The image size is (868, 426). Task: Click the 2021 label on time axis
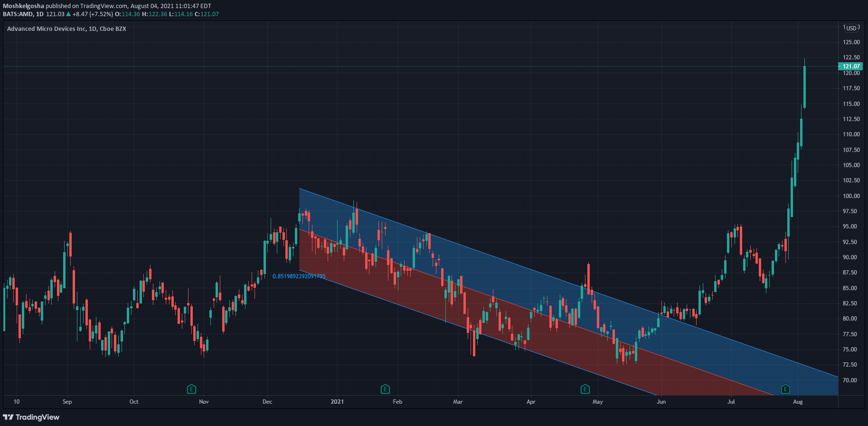click(337, 402)
